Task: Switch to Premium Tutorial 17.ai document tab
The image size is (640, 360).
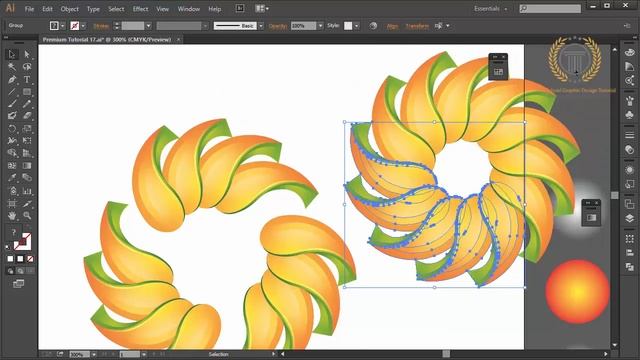Action: 107,40
